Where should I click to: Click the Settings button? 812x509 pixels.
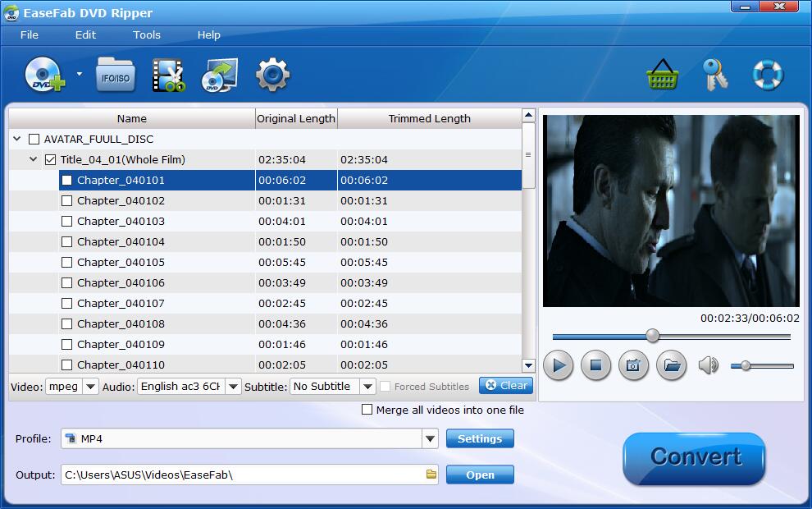coord(480,438)
